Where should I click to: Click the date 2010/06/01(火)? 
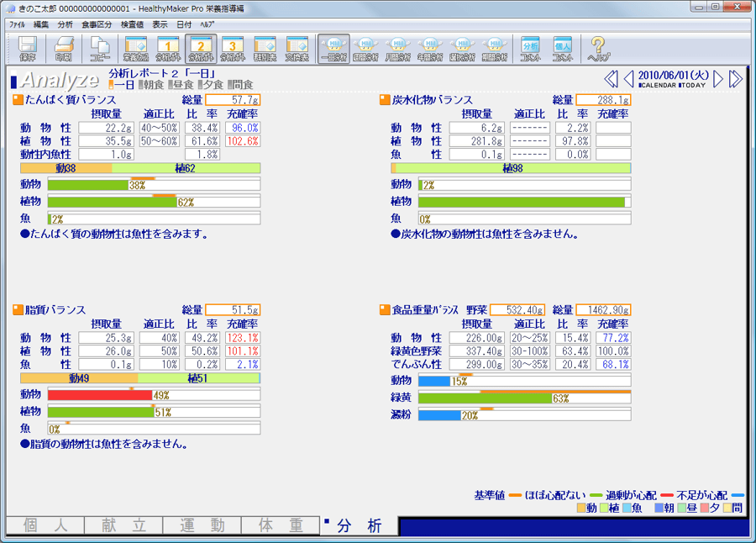(673, 76)
